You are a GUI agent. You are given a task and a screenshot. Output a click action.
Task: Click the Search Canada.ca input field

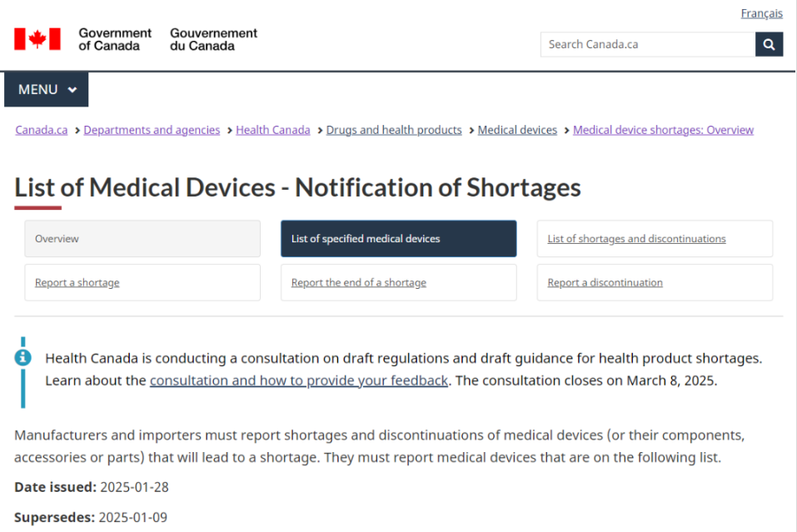647,44
